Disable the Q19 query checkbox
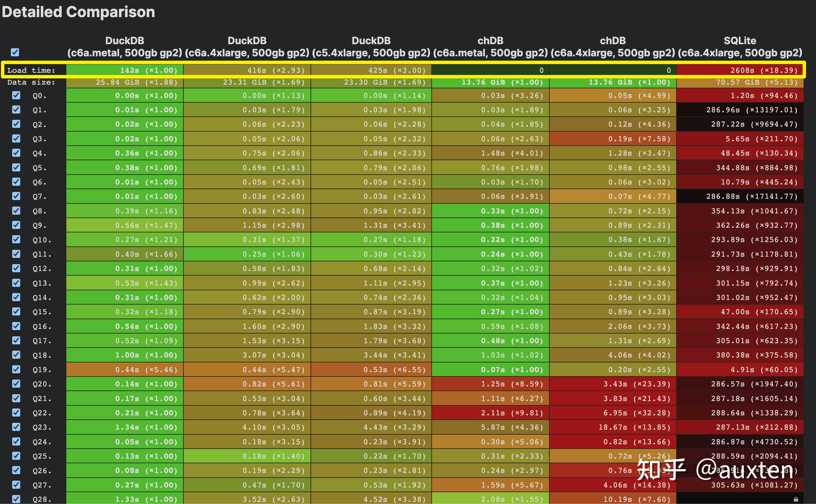Viewport: 816px width, 504px height. click(x=16, y=369)
